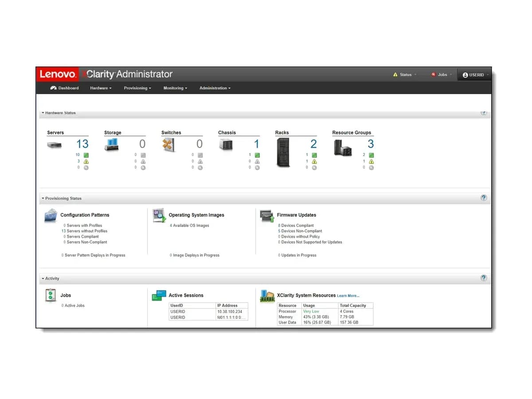This screenshot has height=399, width=532.
Task: Open the Provisioning dropdown menu
Action: (x=137, y=88)
